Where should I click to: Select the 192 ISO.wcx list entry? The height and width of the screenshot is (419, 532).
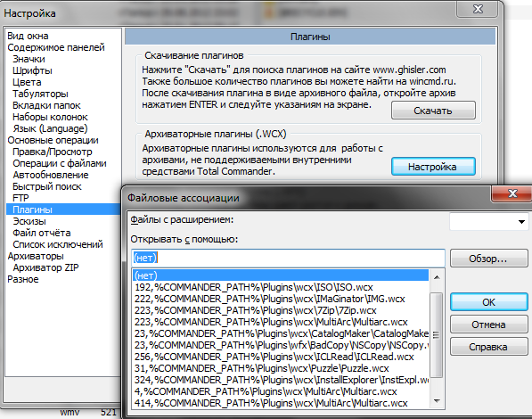click(x=281, y=287)
